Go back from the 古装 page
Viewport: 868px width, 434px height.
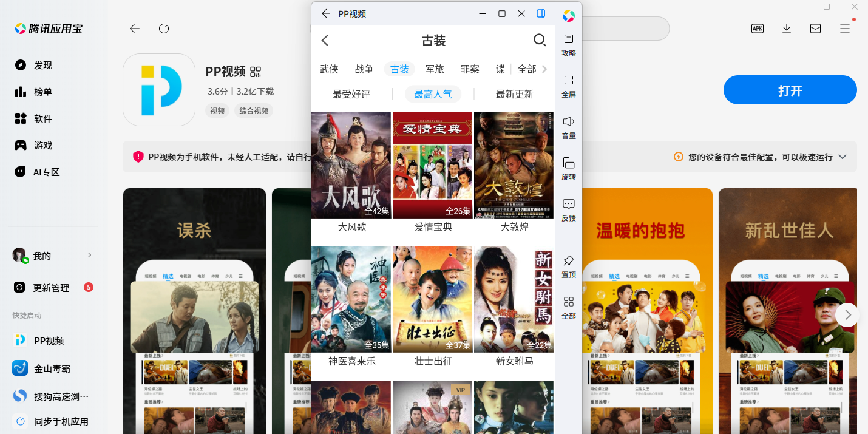[325, 41]
